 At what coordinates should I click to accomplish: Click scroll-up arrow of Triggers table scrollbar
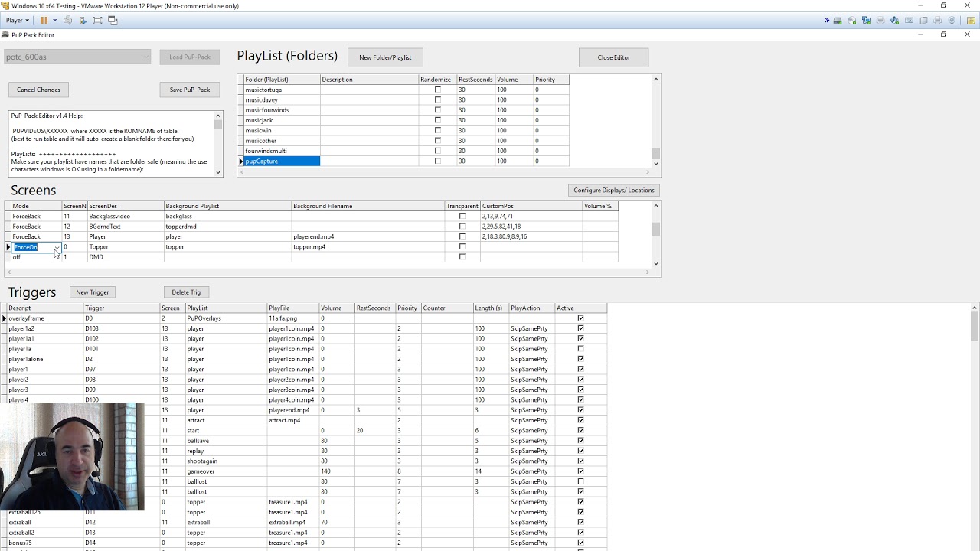(974, 308)
